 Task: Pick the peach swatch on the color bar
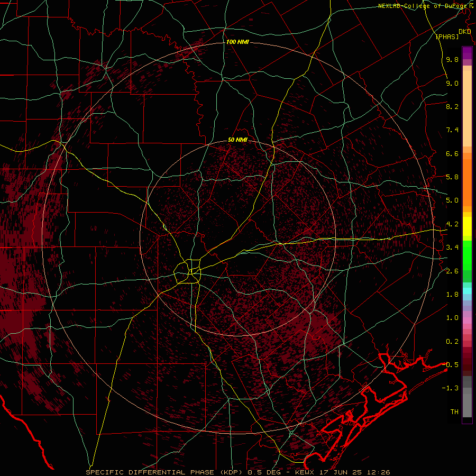pyautogui.click(x=467, y=108)
